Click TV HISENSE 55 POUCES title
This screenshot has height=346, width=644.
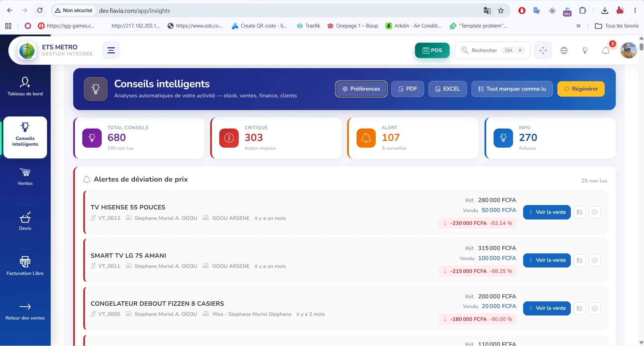128,207
